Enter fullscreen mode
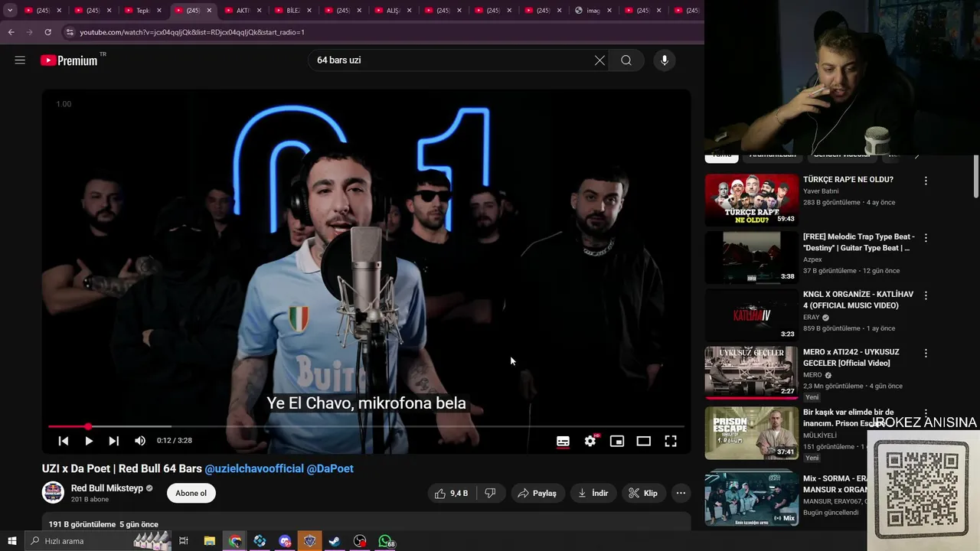The height and width of the screenshot is (551, 980). (x=671, y=441)
